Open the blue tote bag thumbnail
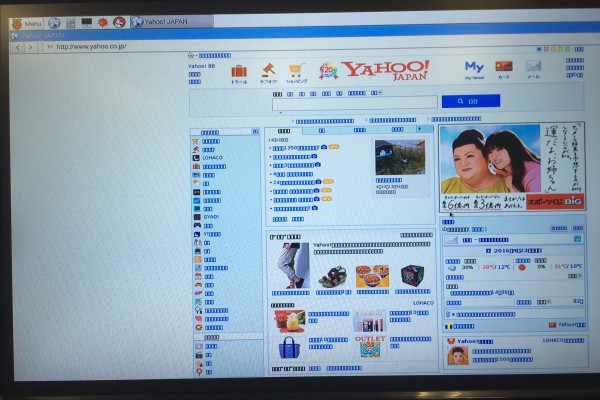600x400 pixels. [289, 347]
